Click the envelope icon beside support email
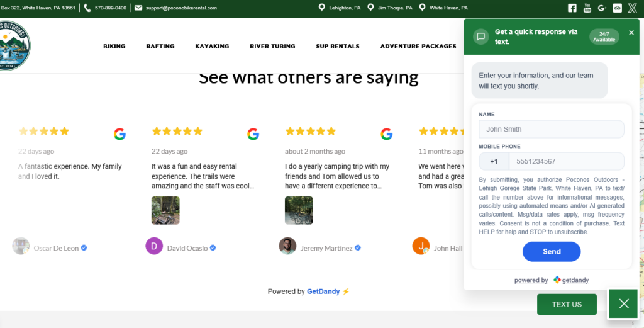Viewport: 644px width, 328px height. tap(138, 8)
